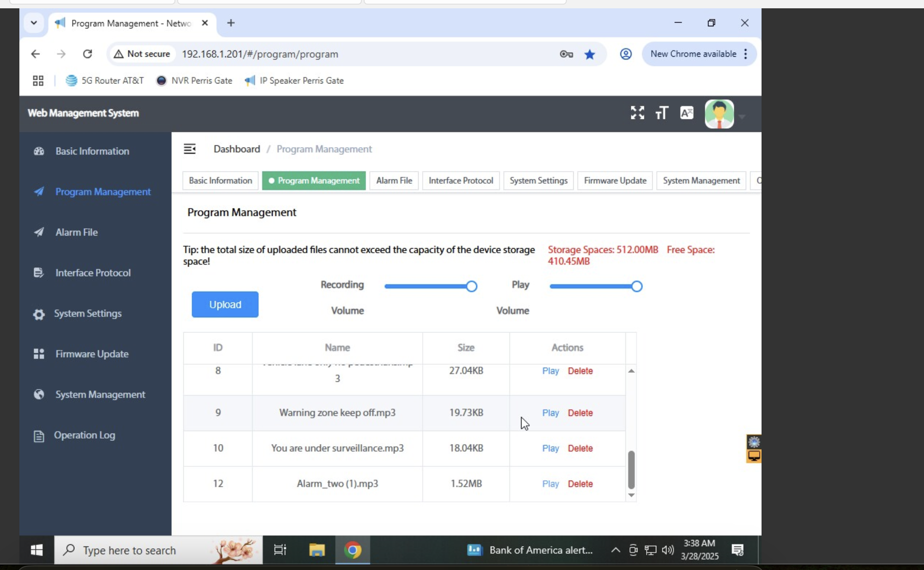Click the file table scrollbar thumb
The image size is (924, 570).
631,469
